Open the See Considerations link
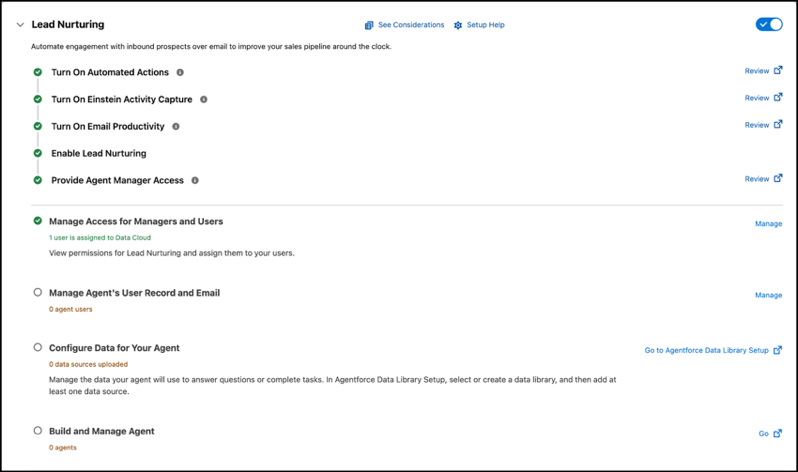Screen dimensions: 798x472 pyautogui.click(x=410, y=25)
